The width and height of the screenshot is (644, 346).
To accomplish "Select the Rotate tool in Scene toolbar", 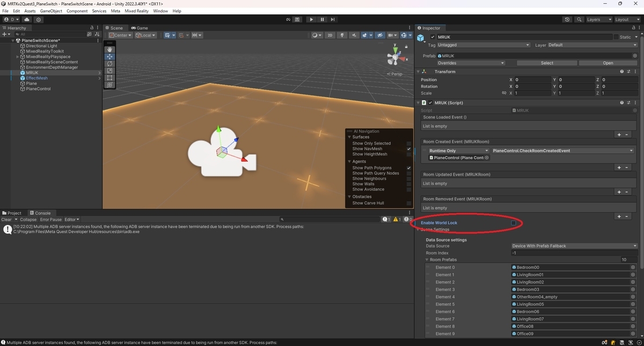I will tap(109, 63).
